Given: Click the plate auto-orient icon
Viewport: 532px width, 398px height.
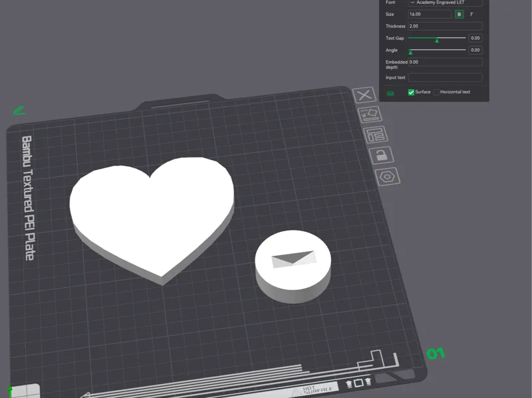Looking at the screenshot, I should [x=370, y=114].
